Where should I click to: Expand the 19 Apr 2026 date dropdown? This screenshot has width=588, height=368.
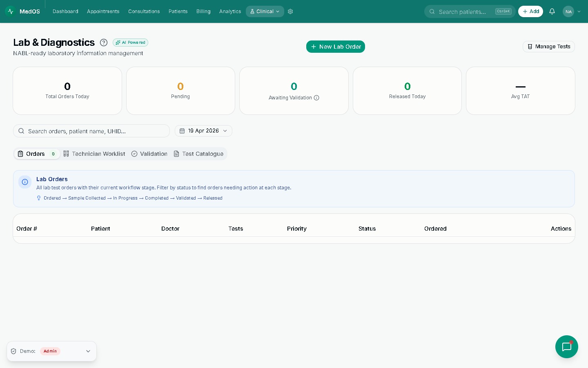[x=203, y=131]
